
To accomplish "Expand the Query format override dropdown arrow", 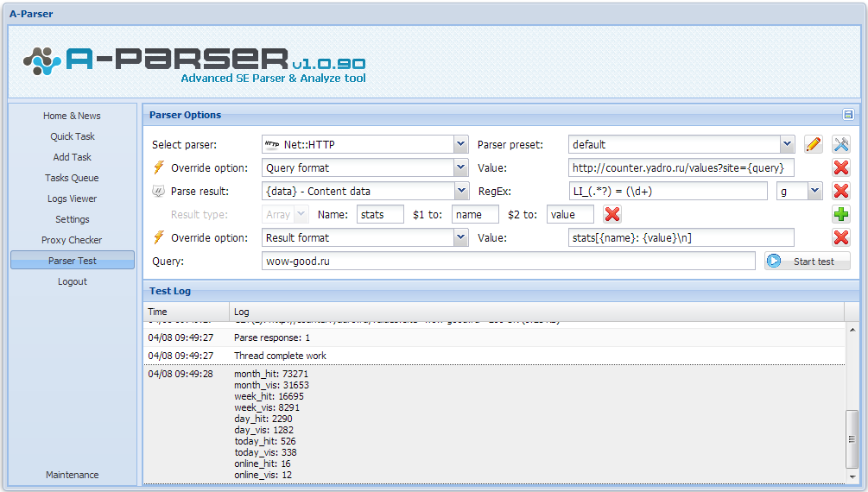I will (x=460, y=167).
